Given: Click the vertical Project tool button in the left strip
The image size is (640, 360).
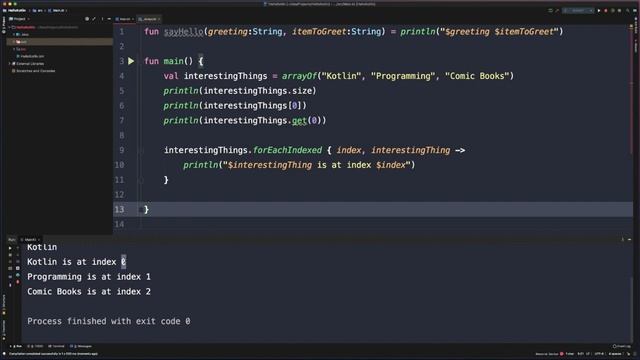Looking at the screenshot, I should pyautogui.click(x=4, y=24).
